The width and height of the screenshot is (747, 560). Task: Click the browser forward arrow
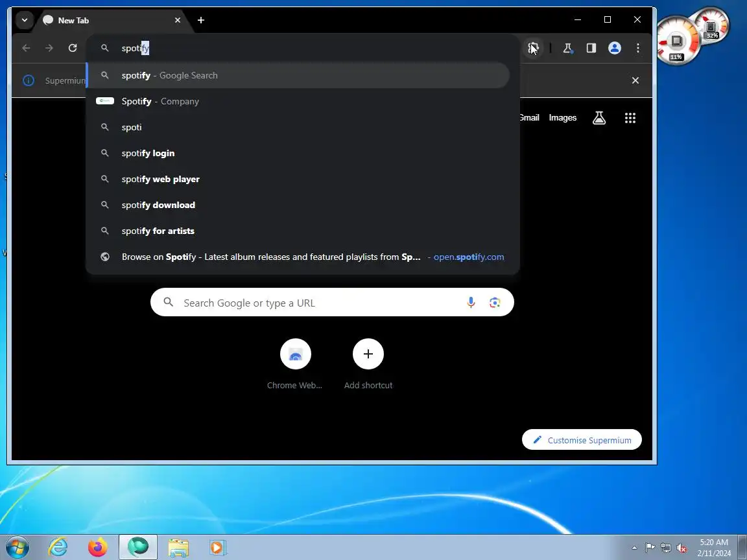(x=49, y=48)
